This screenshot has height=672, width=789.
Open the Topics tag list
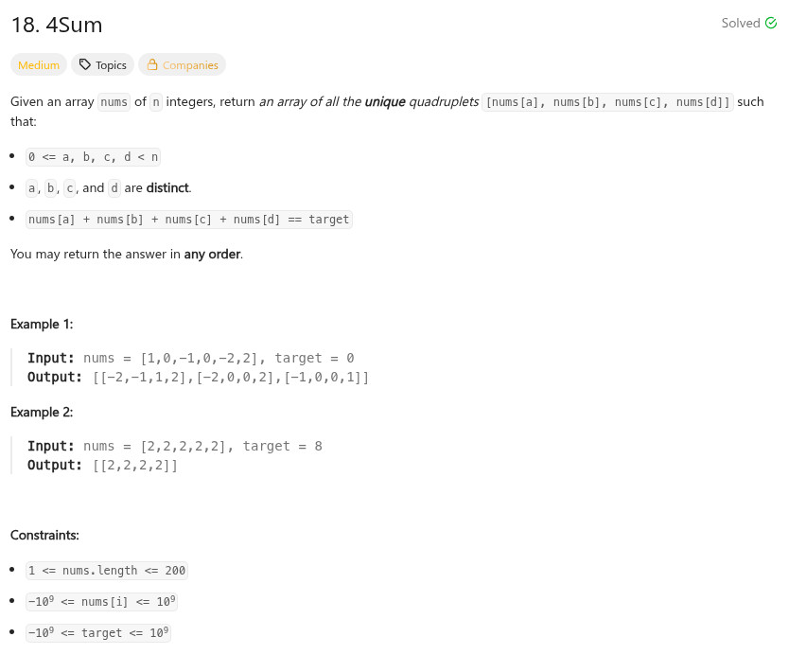(103, 65)
